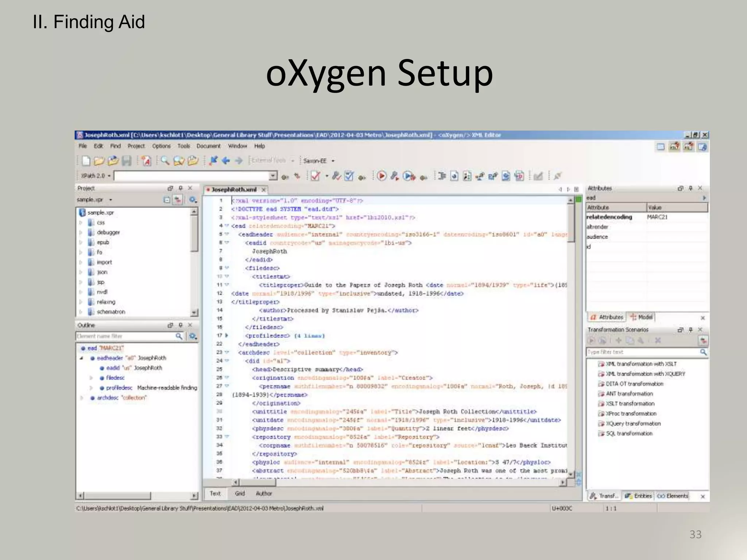
Task: Expand archdesc node in Outline
Action: click(82, 398)
